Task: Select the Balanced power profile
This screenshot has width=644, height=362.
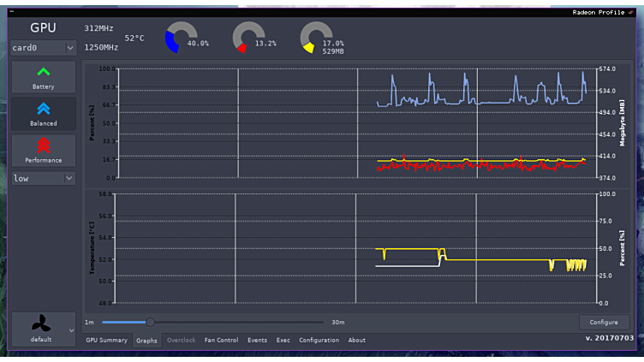Action: point(43,114)
